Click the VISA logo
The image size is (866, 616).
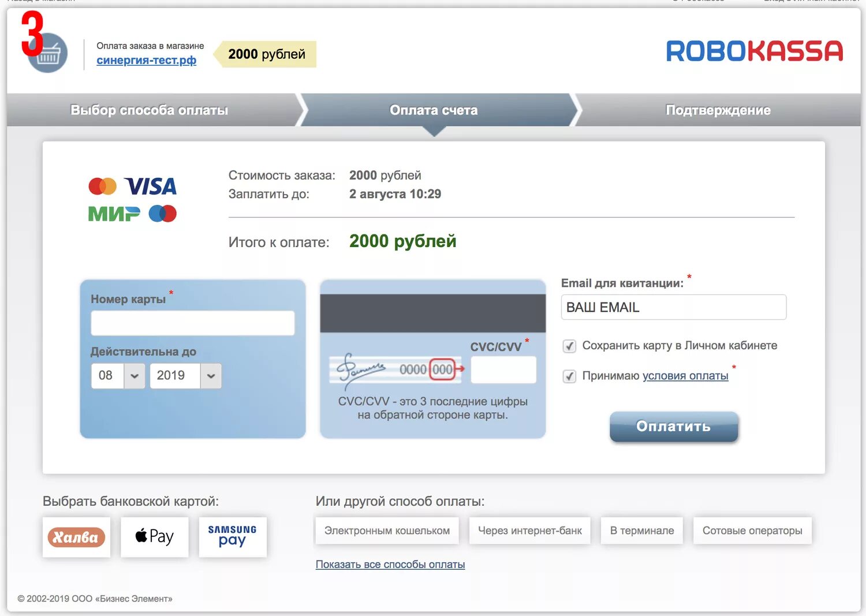pos(151,186)
